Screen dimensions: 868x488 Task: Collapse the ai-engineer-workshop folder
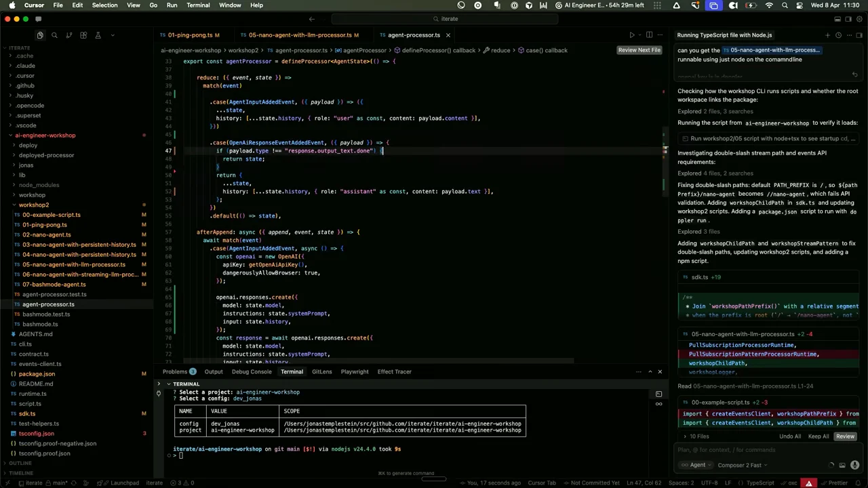45,136
